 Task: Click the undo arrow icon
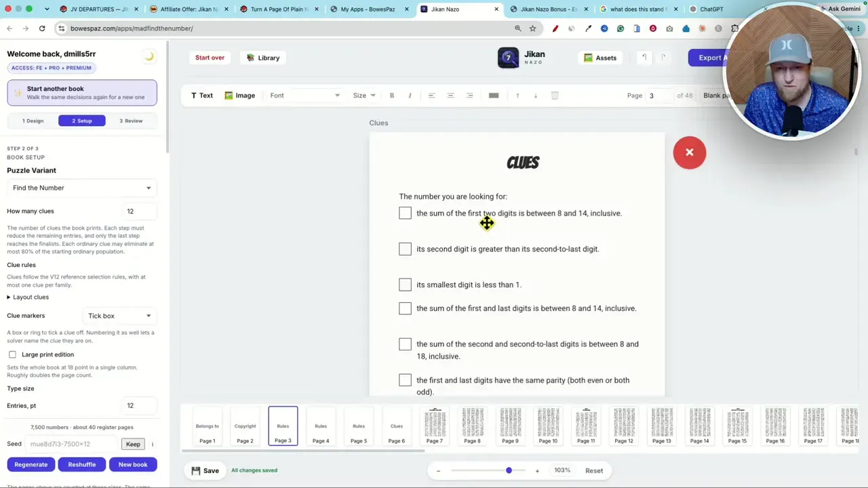[x=644, y=58]
